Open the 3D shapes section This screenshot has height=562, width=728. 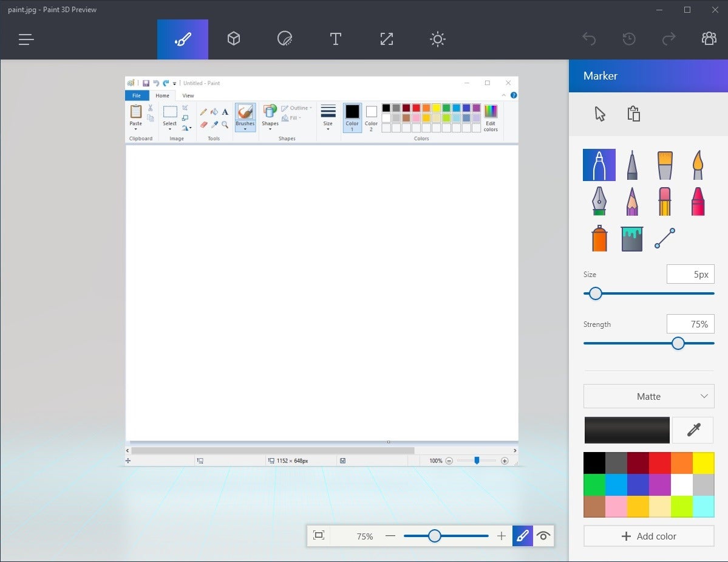[234, 39]
